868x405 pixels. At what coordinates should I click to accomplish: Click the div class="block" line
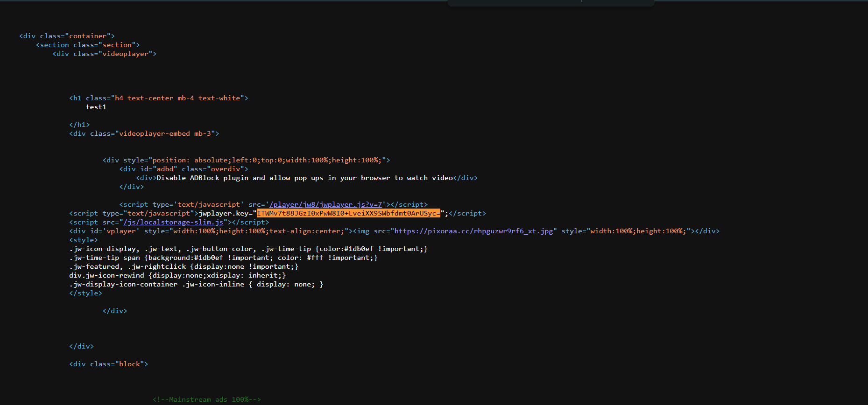[109, 364]
